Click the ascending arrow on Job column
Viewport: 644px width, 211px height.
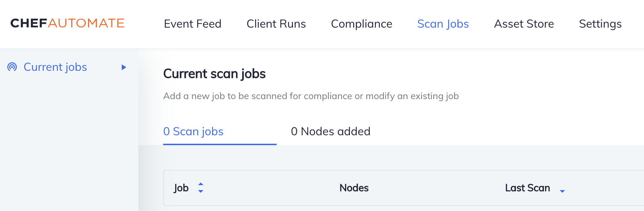(201, 185)
